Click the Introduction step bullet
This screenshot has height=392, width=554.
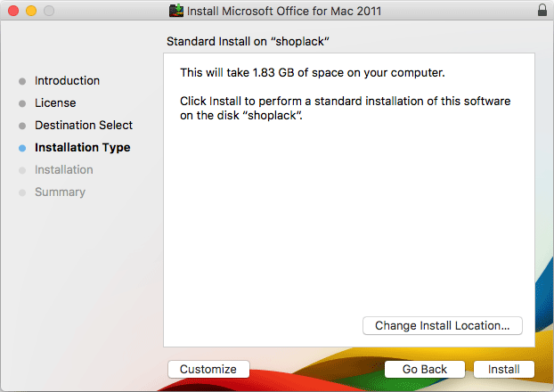(x=22, y=81)
